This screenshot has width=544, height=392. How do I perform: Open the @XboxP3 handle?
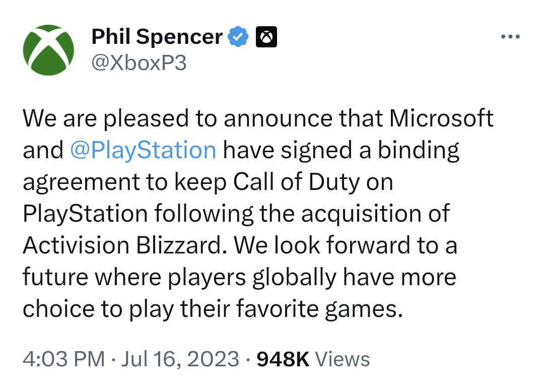point(139,61)
